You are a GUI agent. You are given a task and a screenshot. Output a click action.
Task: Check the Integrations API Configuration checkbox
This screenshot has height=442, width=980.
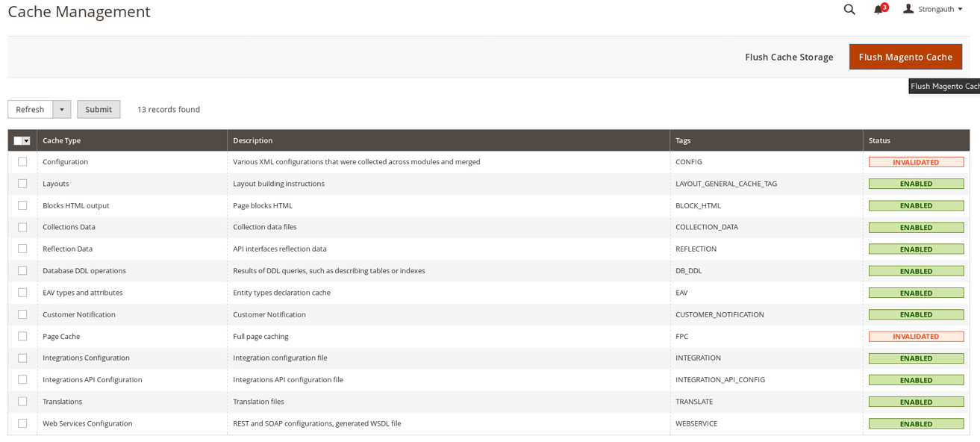[x=22, y=379]
